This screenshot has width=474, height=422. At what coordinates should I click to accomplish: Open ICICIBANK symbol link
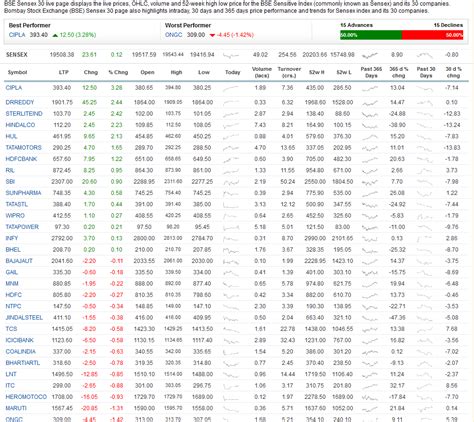click(20, 340)
